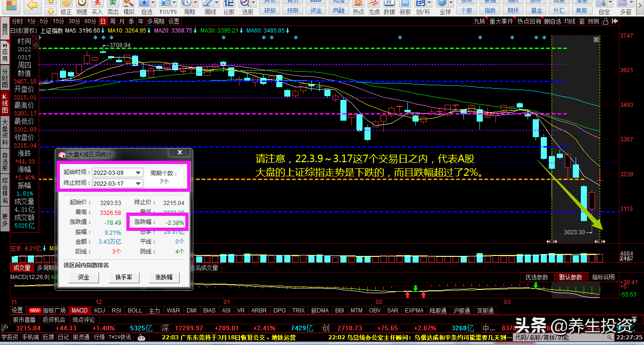Toggle the 九转 indicator

coord(479,21)
